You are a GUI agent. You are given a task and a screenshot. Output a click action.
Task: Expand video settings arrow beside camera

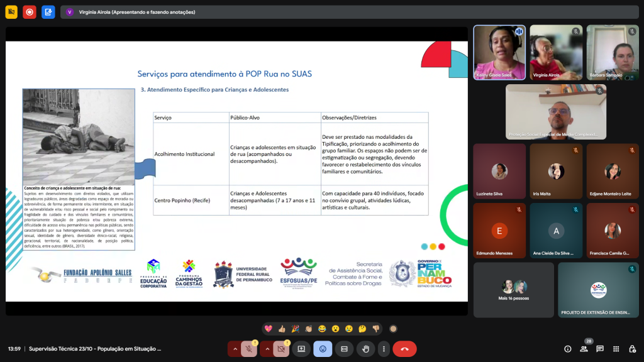click(x=267, y=349)
